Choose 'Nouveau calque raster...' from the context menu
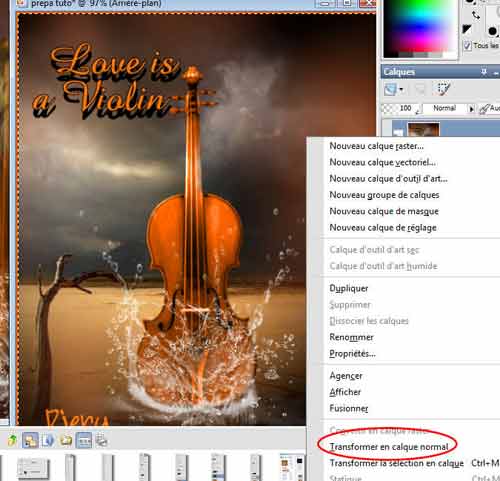 click(x=376, y=146)
